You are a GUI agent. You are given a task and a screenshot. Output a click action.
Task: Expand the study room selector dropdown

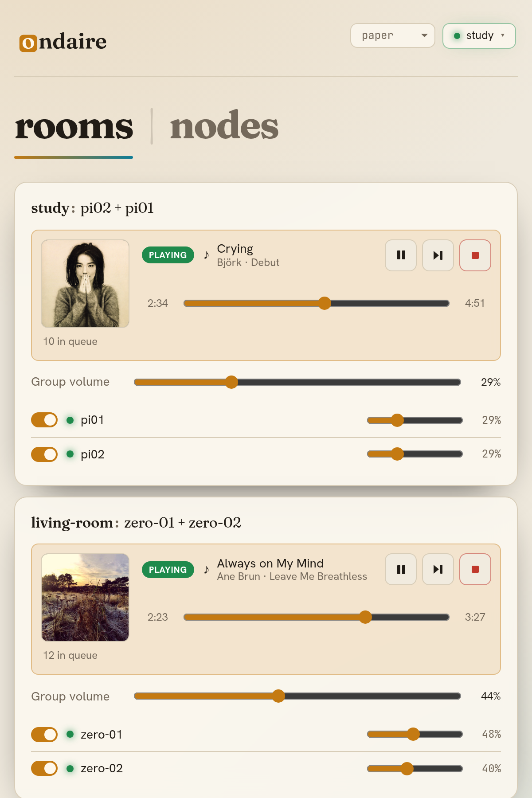coord(479,36)
